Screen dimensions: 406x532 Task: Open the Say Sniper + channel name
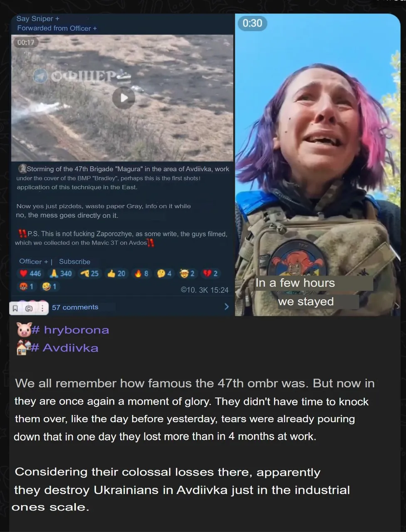pos(38,19)
